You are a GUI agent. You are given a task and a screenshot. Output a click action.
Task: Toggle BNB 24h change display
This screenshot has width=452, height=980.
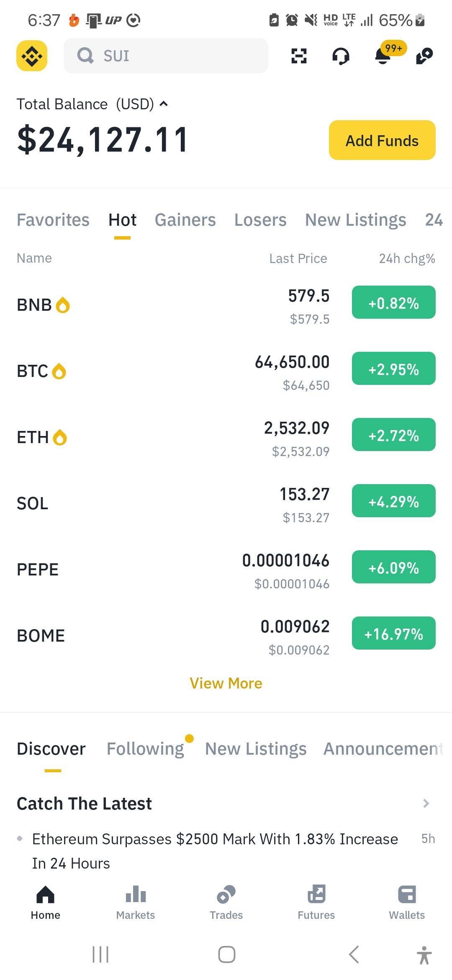[x=393, y=302]
